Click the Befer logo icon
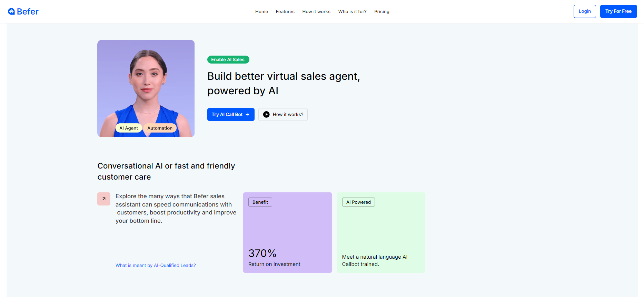The width and height of the screenshot is (644, 297). pyautogui.click(x=11, y=11)
